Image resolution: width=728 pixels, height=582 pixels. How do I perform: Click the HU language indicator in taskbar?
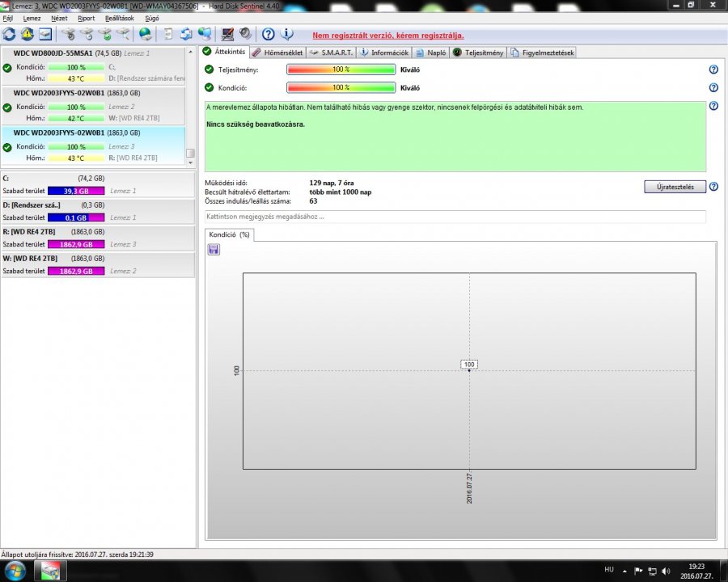coord(608,569)
